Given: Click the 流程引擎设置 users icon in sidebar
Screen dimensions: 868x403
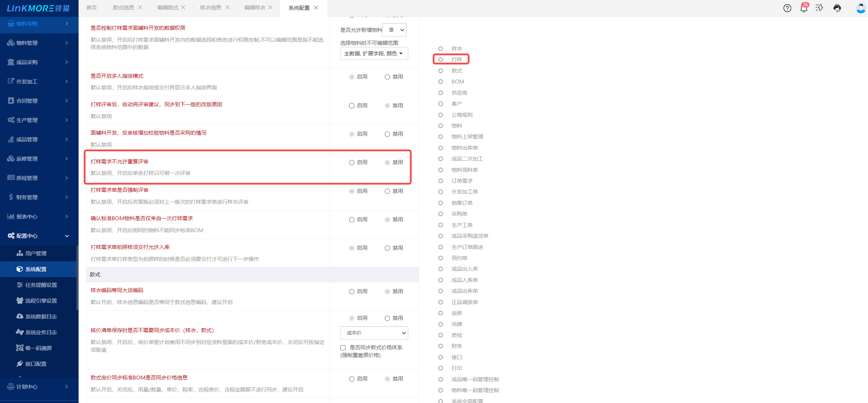Looking at the screenshot, I should pyautogui.click(x=20, y=301).
